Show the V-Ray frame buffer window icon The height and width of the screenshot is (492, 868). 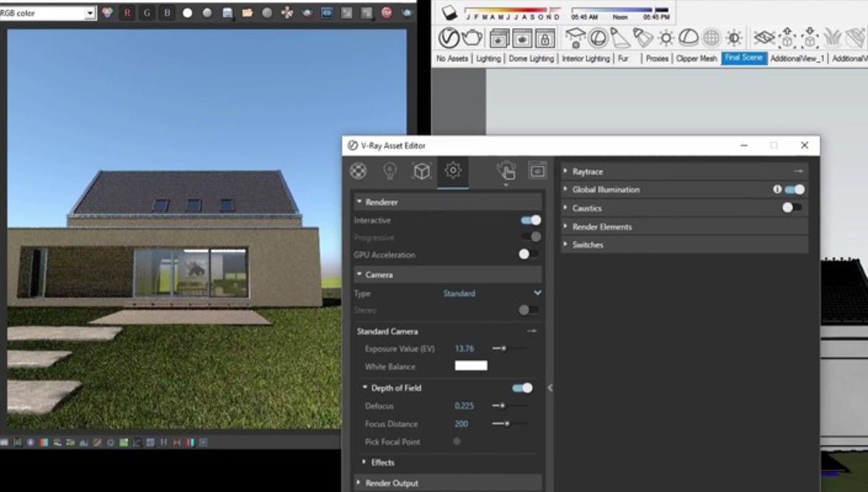pos(537,171)
